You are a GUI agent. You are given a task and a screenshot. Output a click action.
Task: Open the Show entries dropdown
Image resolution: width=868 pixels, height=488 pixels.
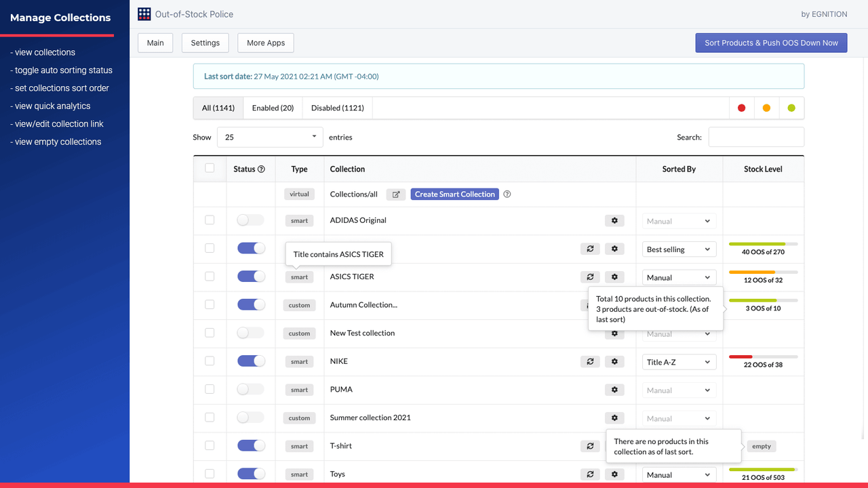point(269,137)
